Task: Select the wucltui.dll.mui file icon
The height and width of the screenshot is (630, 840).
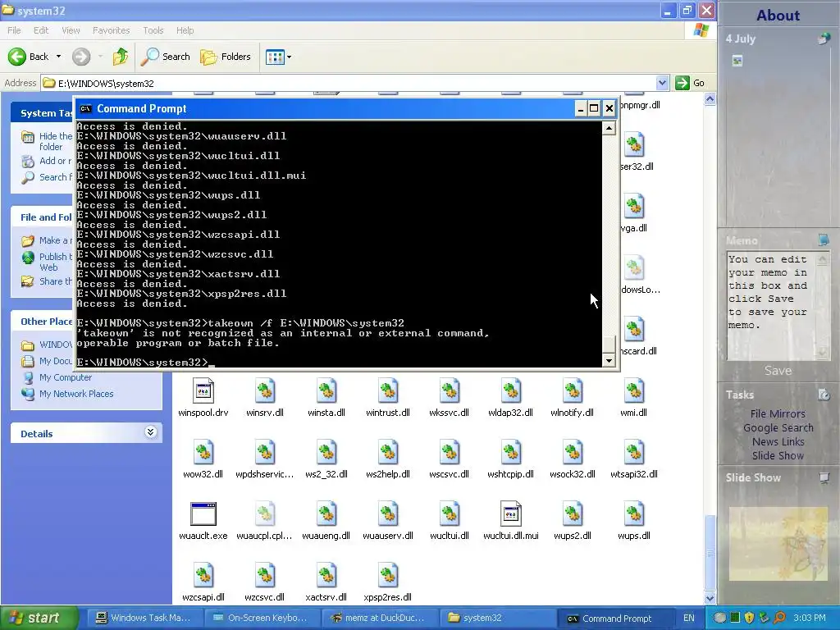Action: point(510,514)
